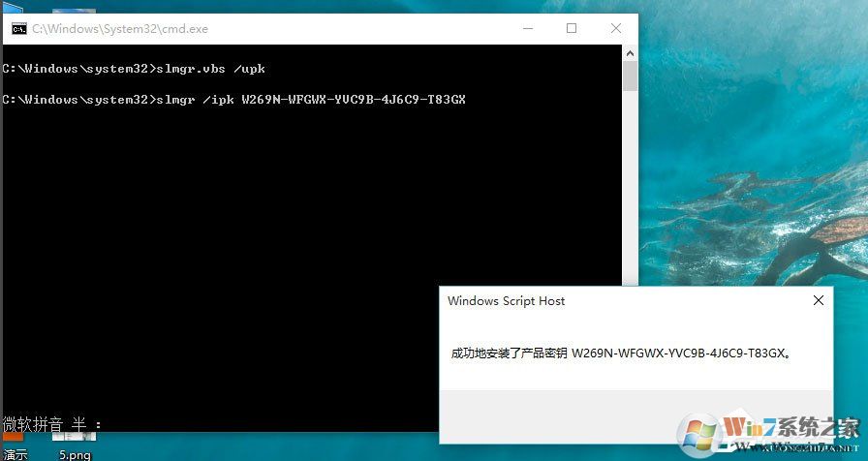Click the 微软拼音 IME status text
Viewport: 868px width, 461px height.
[x=52, y=425]
